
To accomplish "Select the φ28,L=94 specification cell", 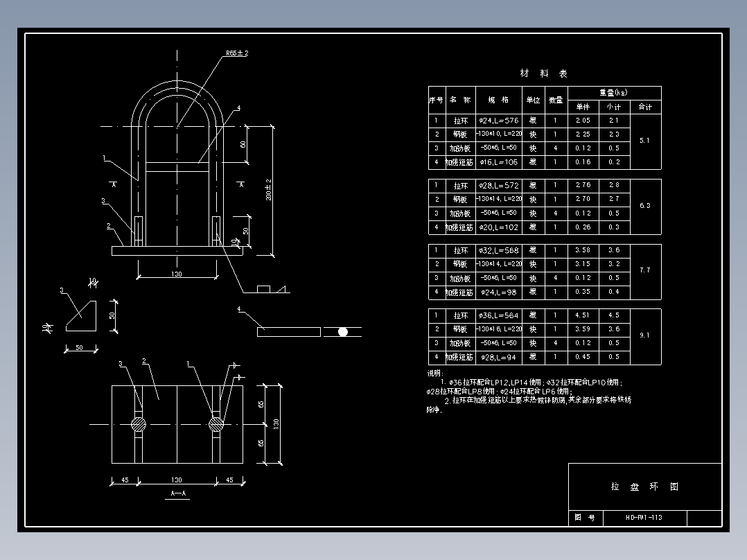I will pyautogui.click(x=499, y=357).
